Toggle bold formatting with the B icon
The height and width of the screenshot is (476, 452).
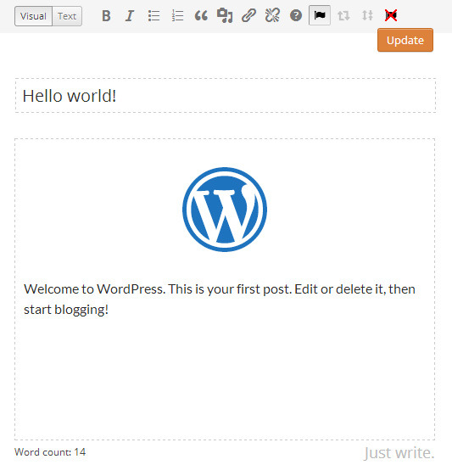pyautogui.click(x=106, y=16)
